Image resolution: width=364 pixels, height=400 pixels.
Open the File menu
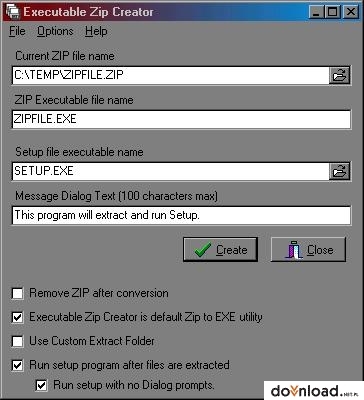17,31
